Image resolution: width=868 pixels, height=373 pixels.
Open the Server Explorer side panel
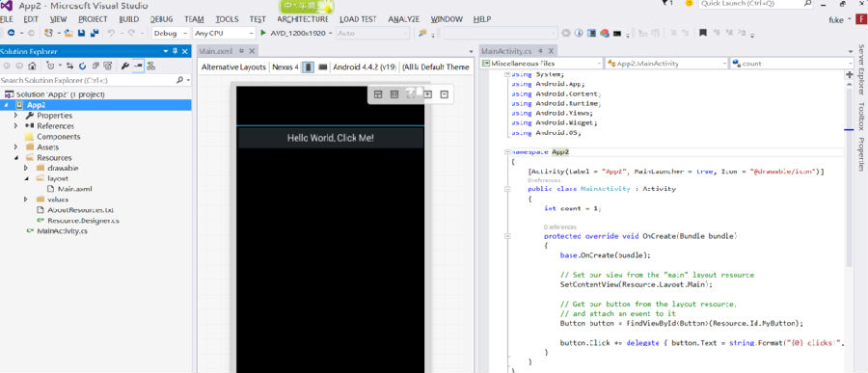tap(861, 68)
